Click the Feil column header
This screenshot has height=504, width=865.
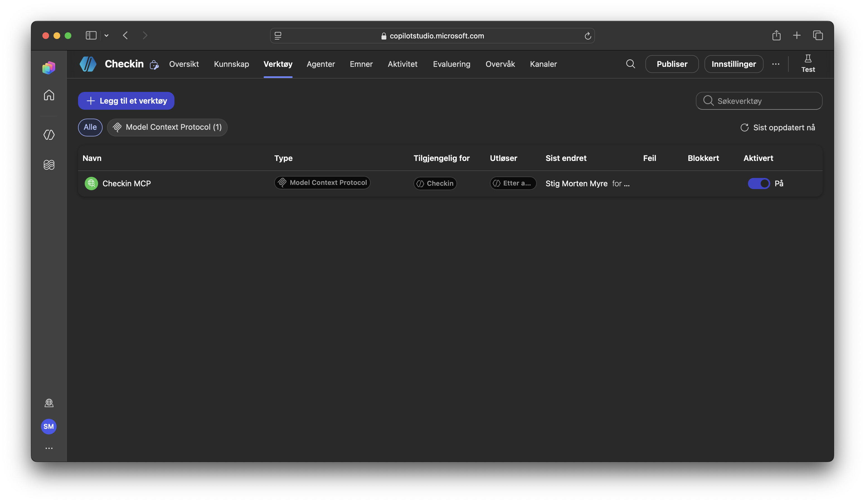649,158
